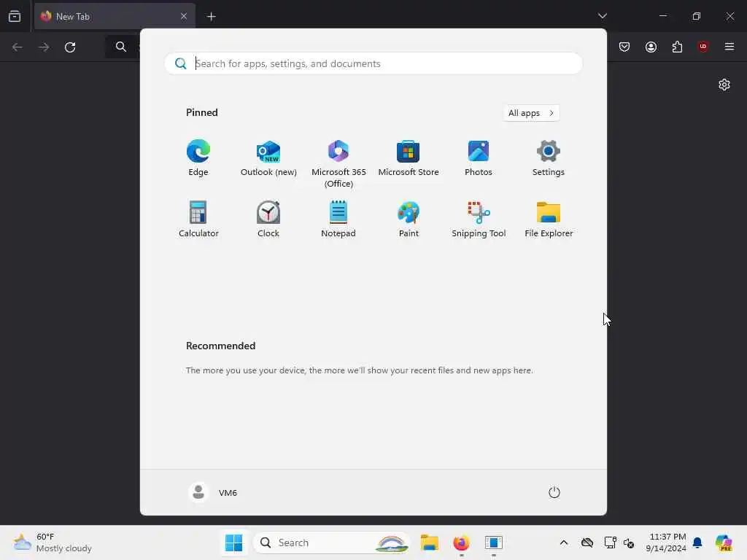Open the Copilot preview icon on taskbar
This screenshot has width=747, height=560.
[x=724, y=542]
